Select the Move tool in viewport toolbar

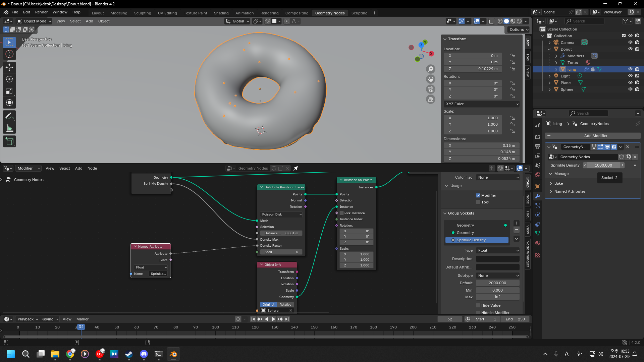(9, 67)
